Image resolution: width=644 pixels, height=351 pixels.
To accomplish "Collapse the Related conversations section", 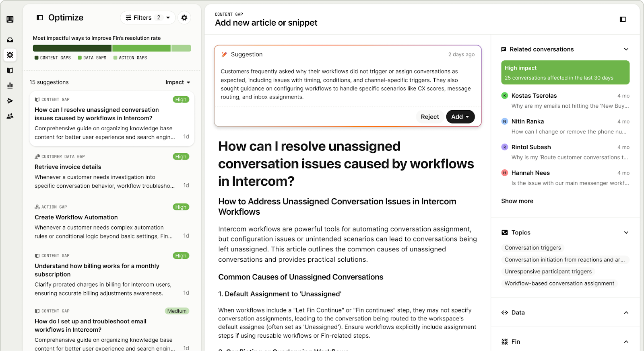I will [x=626, y=49].
